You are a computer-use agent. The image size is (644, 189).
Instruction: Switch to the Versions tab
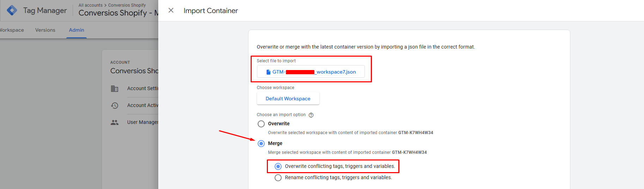pyautogui.click(x=45, y=30)
